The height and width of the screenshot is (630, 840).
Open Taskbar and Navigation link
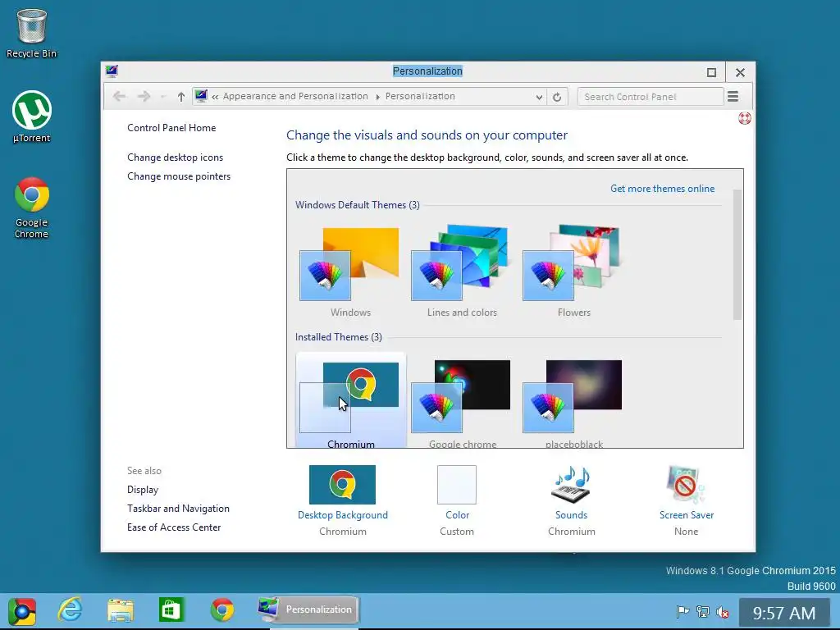tap(178, 509)
